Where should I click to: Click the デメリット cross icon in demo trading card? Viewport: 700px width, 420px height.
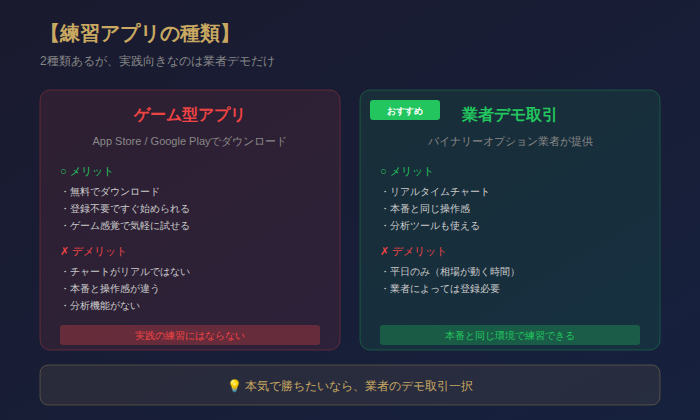pos(384,251)
